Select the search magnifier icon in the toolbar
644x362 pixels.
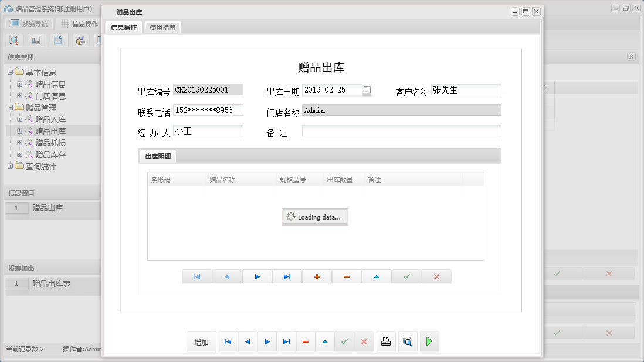[x=14, y=40]
